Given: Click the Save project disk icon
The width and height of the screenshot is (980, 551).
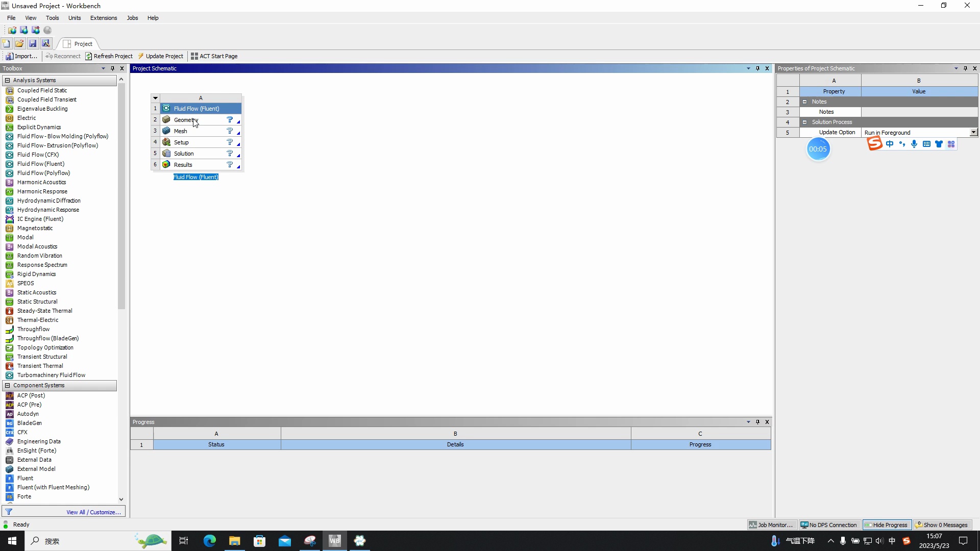Looking at the screenshot, I should pyautogui.click(x=33, y=44).
